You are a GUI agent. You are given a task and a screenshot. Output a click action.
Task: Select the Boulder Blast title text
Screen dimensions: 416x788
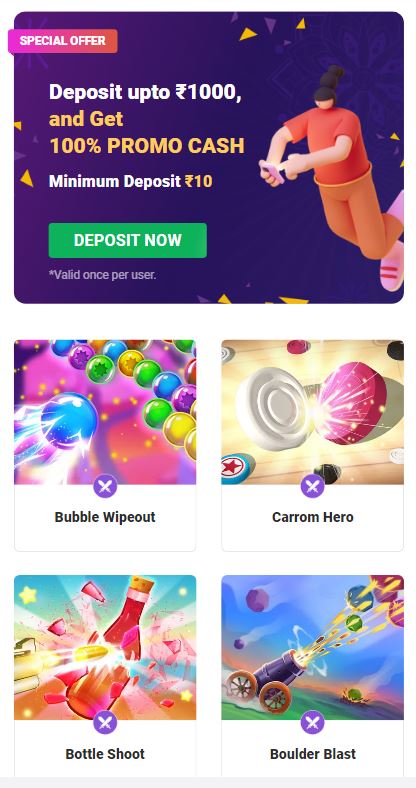click(313, 754)
